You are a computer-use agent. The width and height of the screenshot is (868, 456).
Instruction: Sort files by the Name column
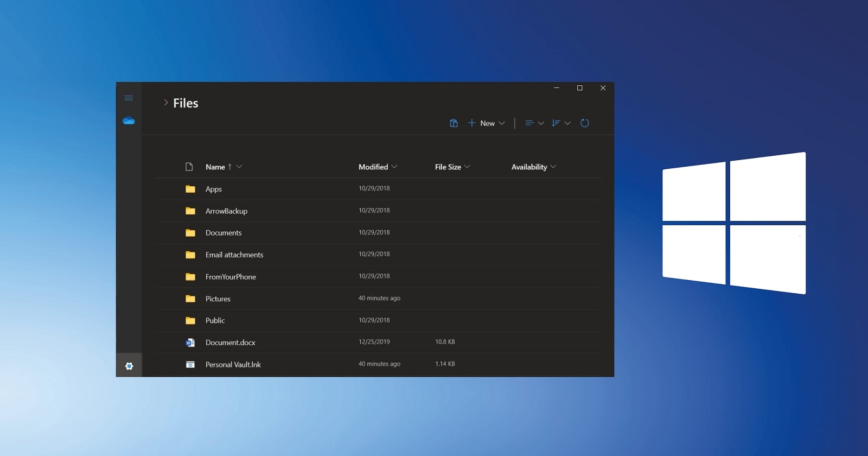tap(215, 167)
